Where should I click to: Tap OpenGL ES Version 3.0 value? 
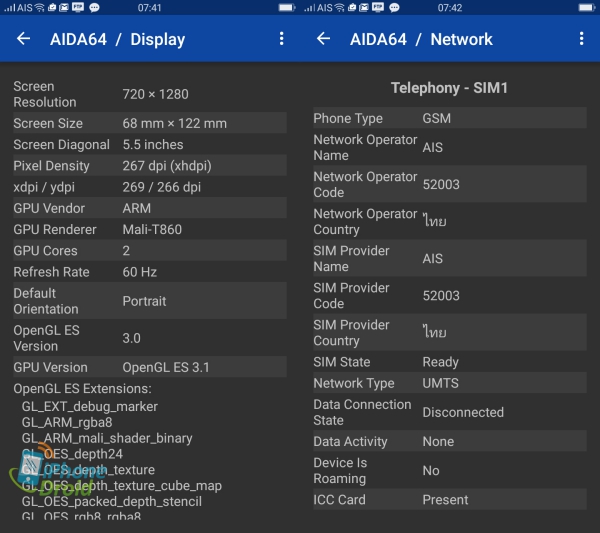[131, 338]
